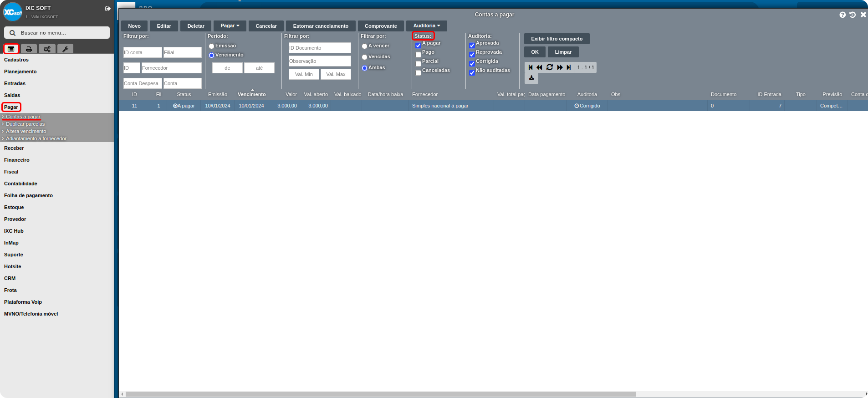Select Vencidas filter radio
This screenshot has height=398, width=868.
coord(364,57)
